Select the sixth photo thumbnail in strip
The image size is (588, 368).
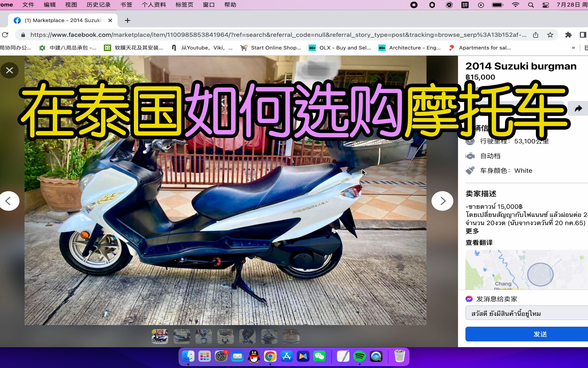coord(269,336)
